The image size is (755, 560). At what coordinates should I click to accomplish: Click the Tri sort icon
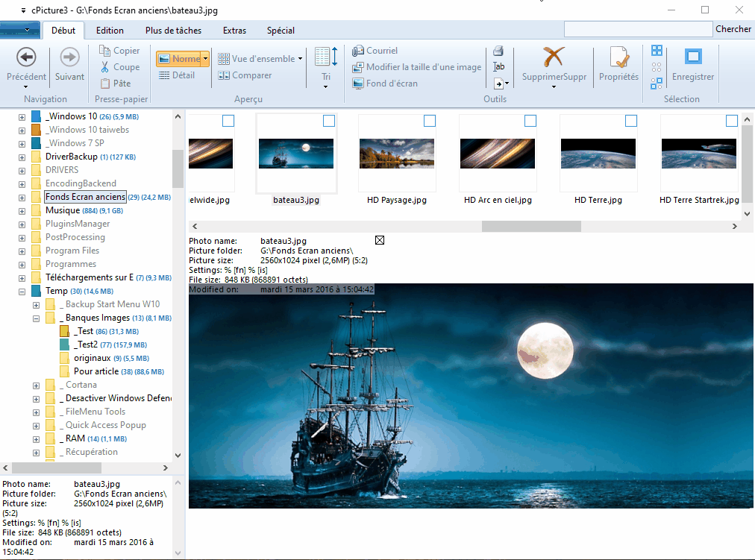coord(326,57)
